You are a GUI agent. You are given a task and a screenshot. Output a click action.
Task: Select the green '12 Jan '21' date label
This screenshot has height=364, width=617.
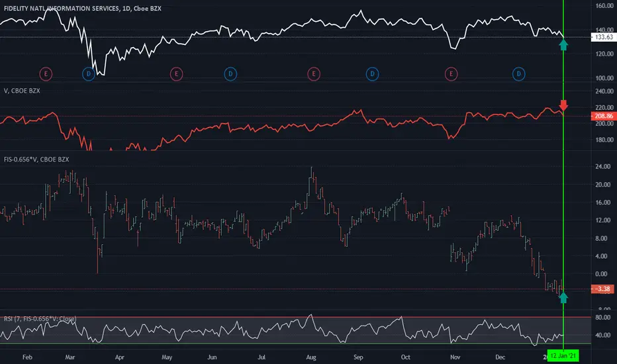[x=563, y=356]
